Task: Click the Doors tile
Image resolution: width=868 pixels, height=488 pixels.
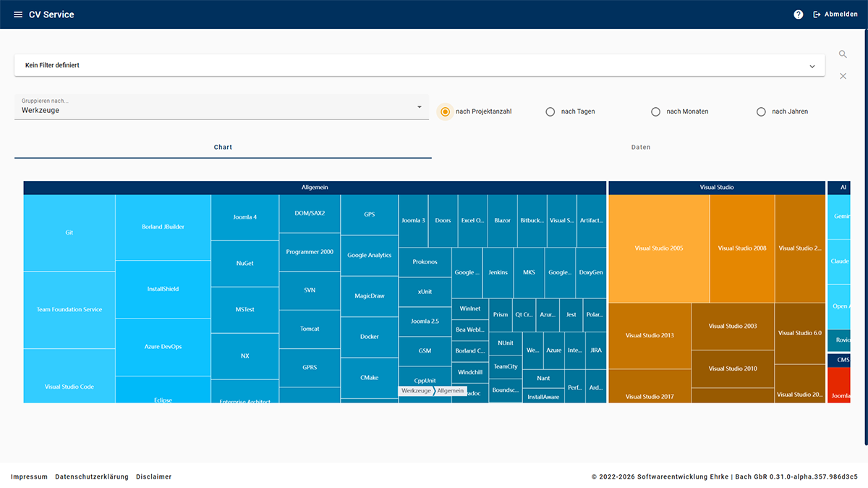Action: 443,221
